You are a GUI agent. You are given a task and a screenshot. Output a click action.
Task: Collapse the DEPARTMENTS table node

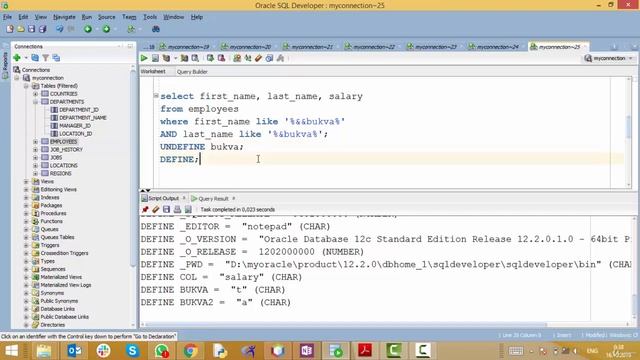click(36, 102)
